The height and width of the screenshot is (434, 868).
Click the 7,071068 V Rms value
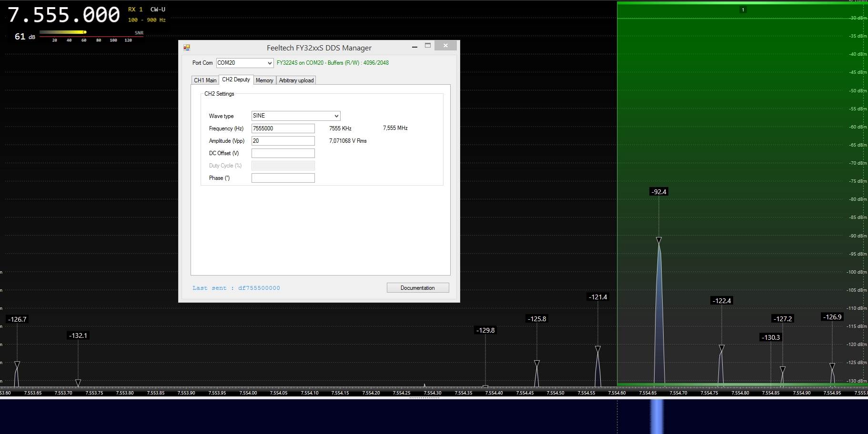[x=348, y=141]
